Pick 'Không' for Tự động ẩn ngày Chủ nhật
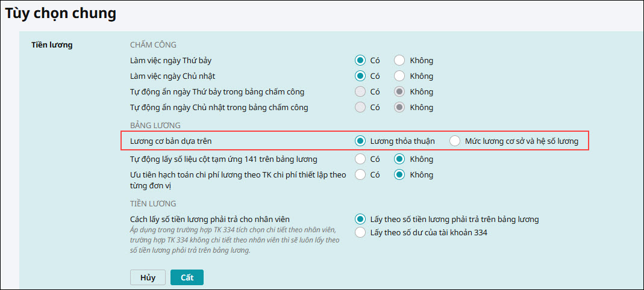Screen dimensions: 644x290 399,107
